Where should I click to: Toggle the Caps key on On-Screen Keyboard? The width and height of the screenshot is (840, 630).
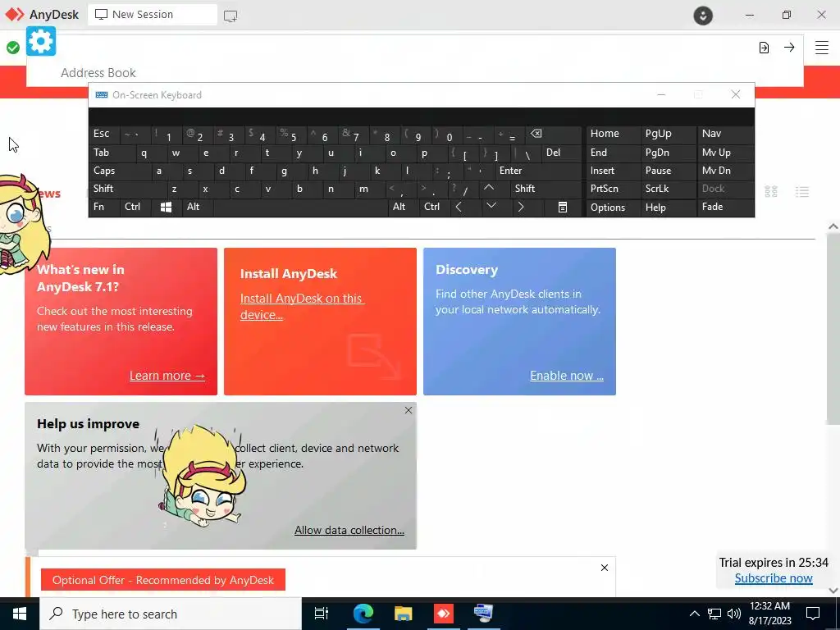[119, 171]
